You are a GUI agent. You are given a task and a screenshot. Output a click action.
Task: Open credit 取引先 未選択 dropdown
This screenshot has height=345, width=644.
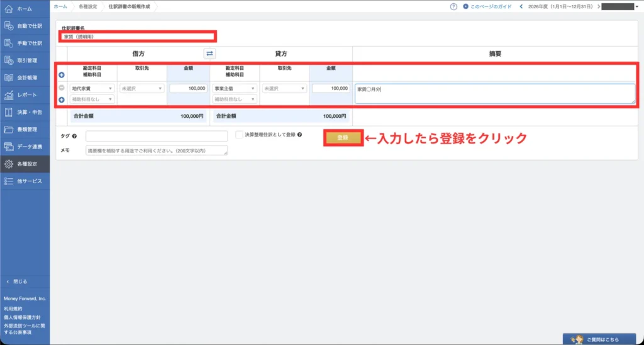coord(284,88)
